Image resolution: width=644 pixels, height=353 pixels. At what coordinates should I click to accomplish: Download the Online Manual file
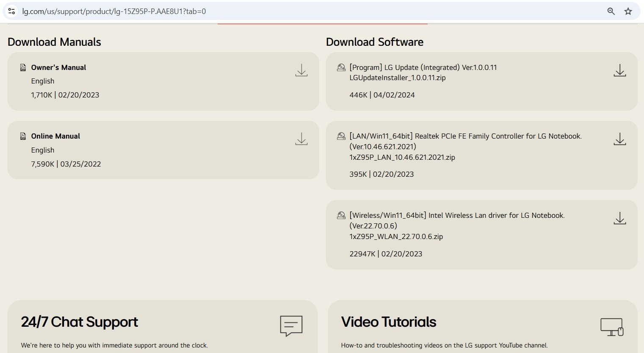(301, 139)
